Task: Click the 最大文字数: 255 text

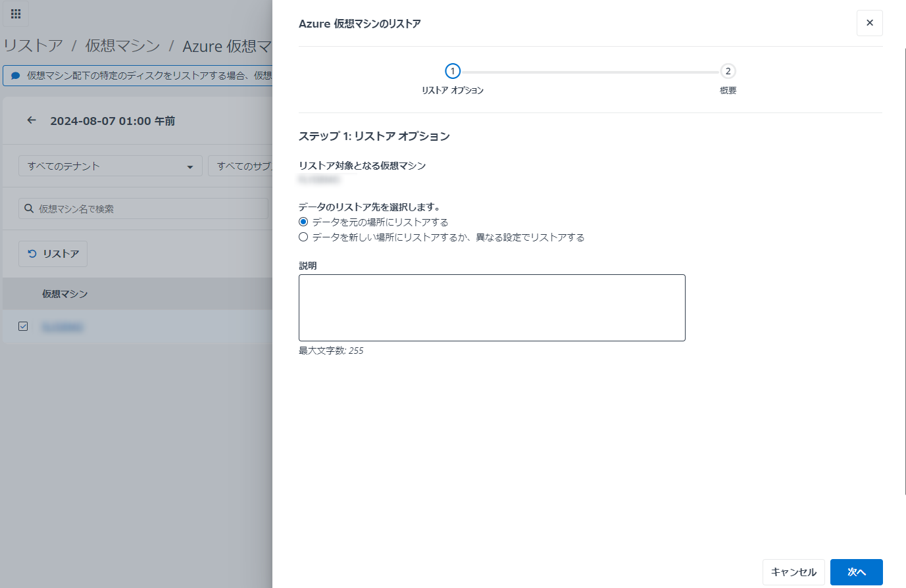Action: click(x=331, y=351)
